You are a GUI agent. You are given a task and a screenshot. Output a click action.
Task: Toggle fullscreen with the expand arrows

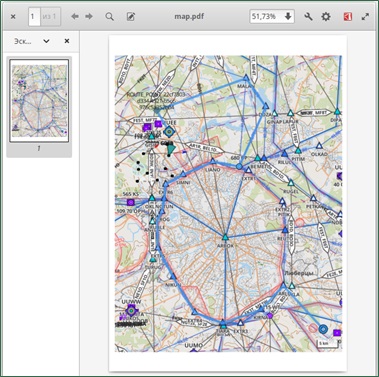[366, 16]
